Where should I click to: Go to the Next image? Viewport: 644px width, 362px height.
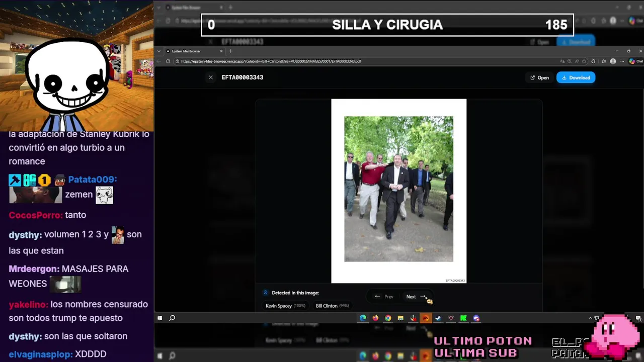416,297
